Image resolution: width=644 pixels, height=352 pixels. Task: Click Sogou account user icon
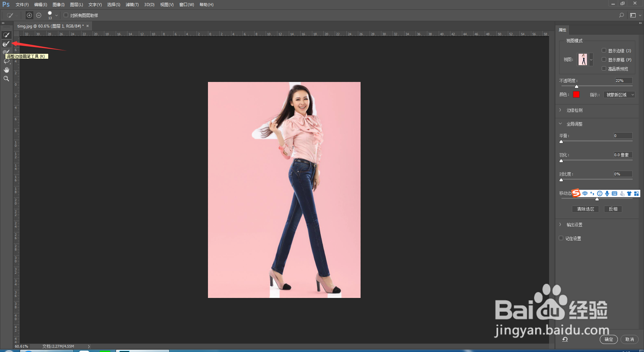(x=622, y=193)
